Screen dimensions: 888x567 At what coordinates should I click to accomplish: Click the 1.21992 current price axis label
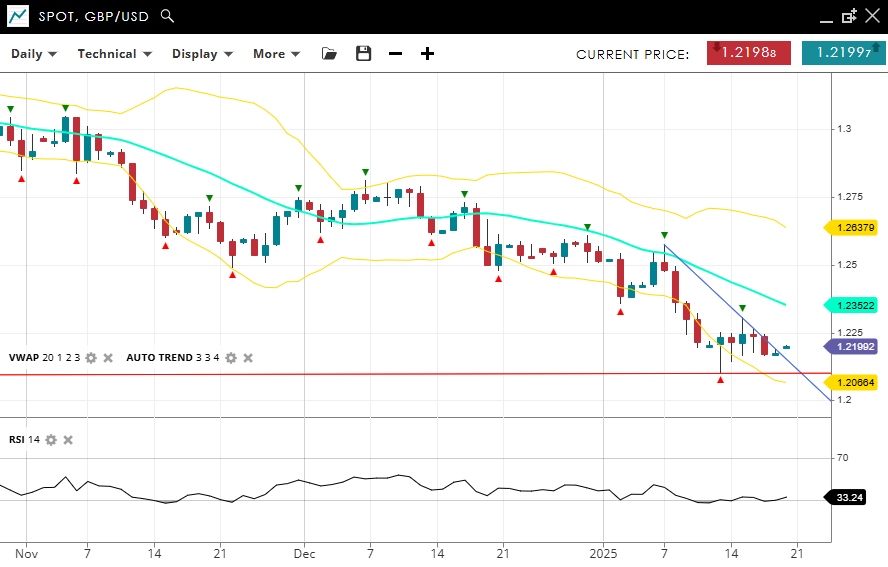coord(853,347)
